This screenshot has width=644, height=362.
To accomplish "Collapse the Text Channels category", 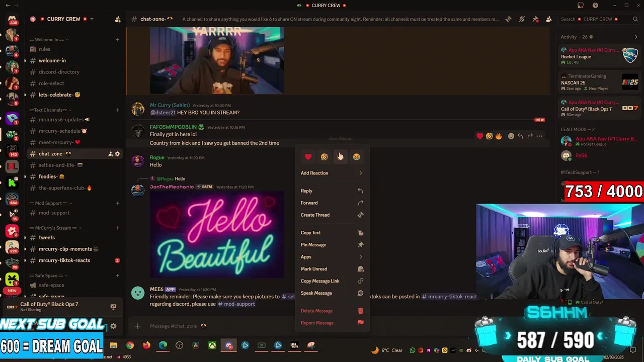I will click(x=50, y=110).
